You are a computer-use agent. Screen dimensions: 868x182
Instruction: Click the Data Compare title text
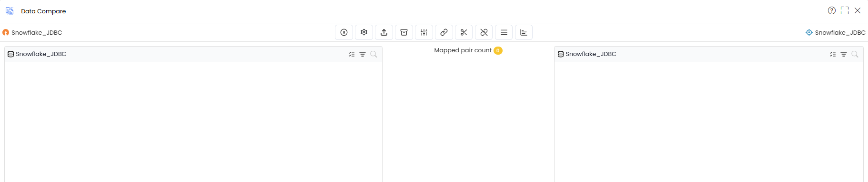43,11
